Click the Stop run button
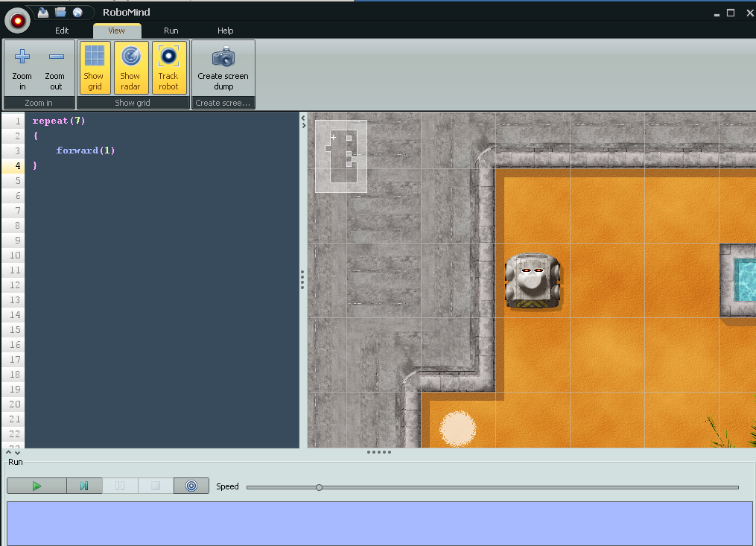Image resolution: width=756 pixels, height=546 pixels. click(156, 486)
